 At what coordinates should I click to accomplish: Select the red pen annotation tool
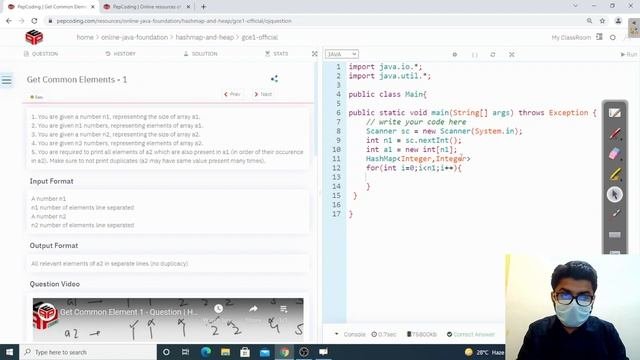point(615,133)
